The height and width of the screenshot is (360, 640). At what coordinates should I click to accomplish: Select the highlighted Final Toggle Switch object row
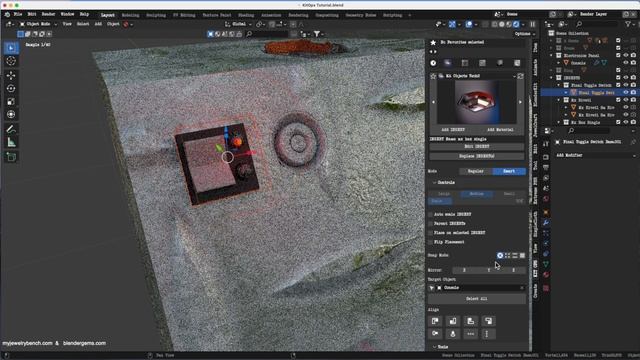click(589, 93)
